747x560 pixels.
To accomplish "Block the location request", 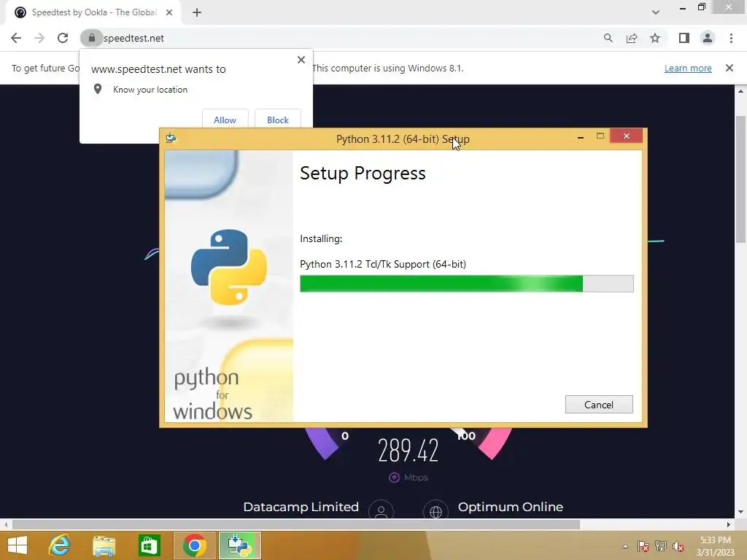I will click(278, 120).
